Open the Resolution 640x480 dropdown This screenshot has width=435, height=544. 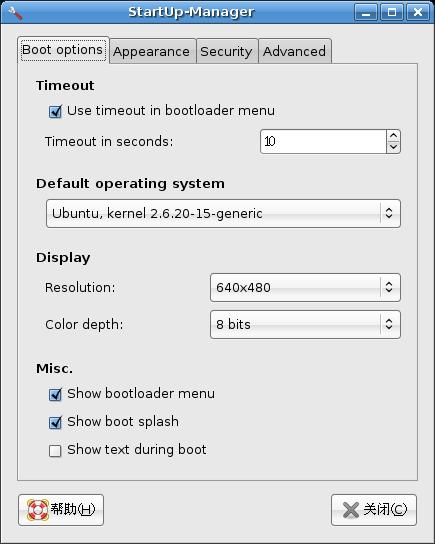point(305,288)
